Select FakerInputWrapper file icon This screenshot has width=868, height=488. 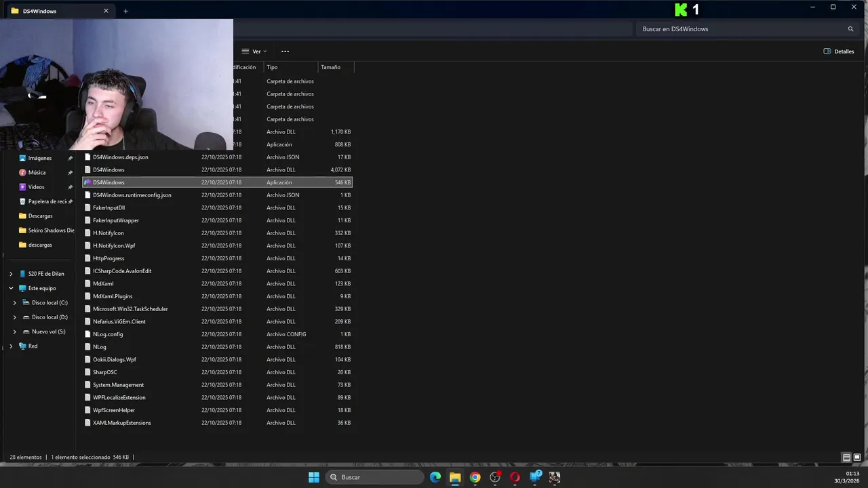(87, 220)
